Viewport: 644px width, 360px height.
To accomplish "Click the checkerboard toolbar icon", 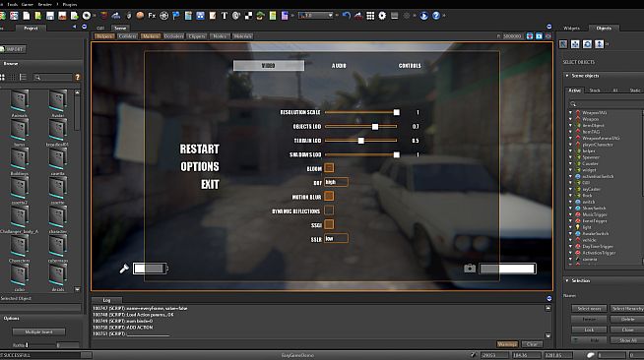I will coord(248,16).
